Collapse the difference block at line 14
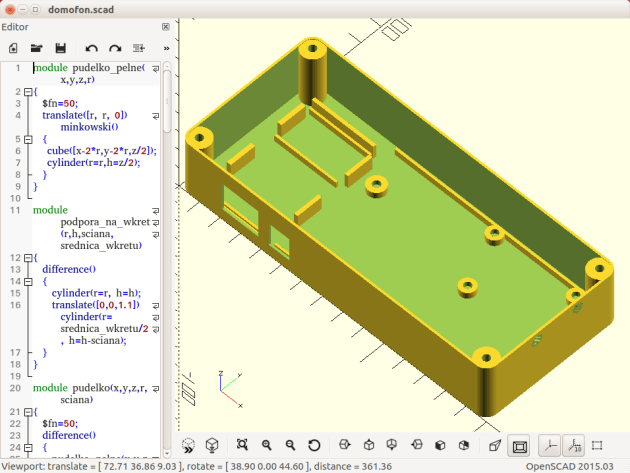 pyautogui.click(x=28, y=281)
